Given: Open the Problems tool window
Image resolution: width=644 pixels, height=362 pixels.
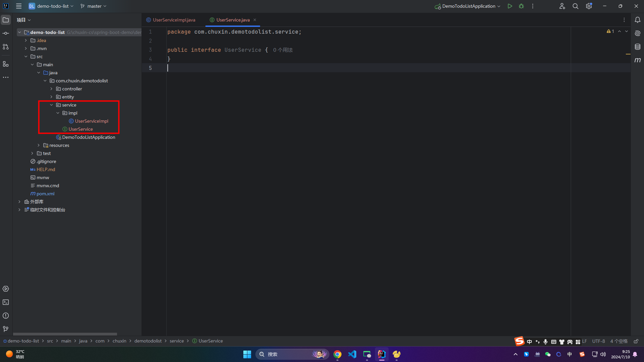Looking at the screenshot, I should click(6, 316).
